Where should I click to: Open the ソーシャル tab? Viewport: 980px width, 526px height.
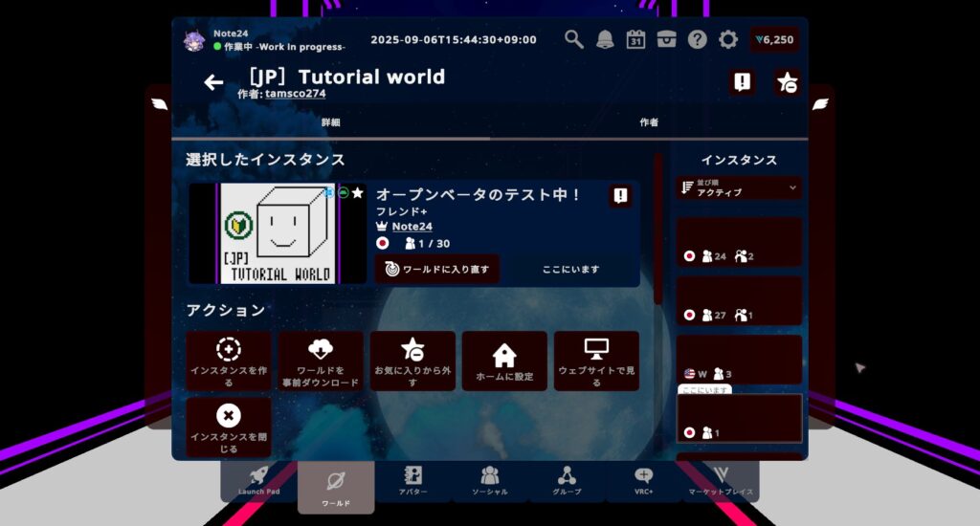click(x=490, y=482)
